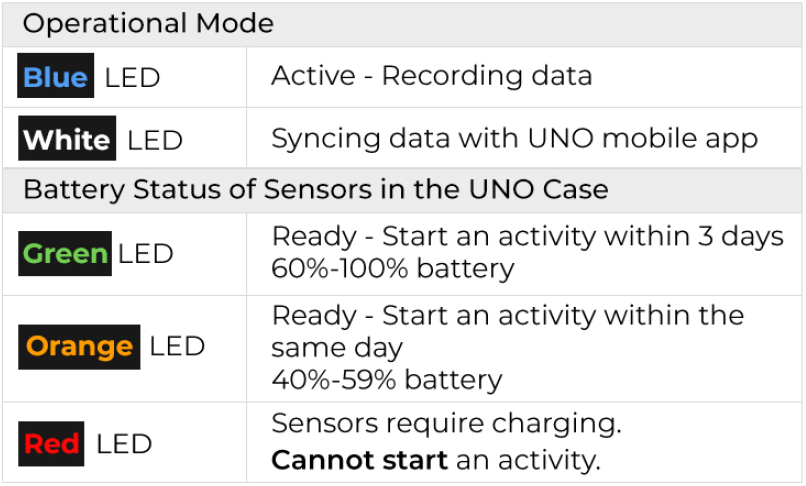
Task: Click the Green LED color badge
Action: click(64, 254)
